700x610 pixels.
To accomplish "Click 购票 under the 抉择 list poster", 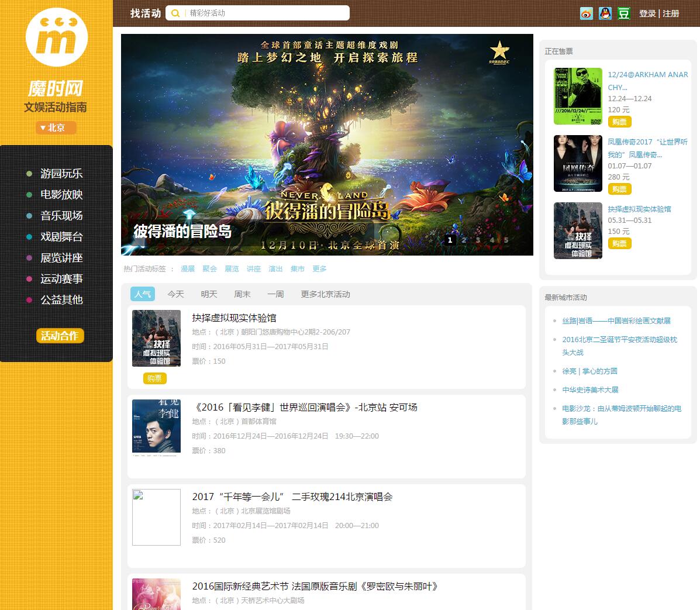I will click(154, 378).
